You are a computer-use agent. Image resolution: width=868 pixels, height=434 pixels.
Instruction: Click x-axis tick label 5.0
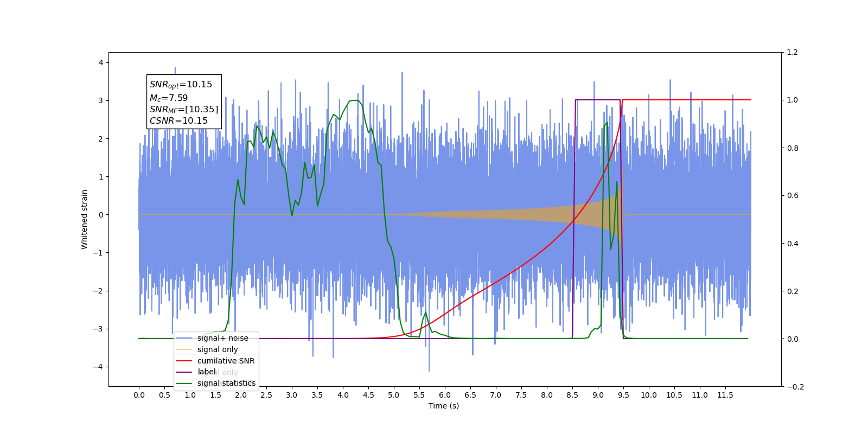click(394, 395)
